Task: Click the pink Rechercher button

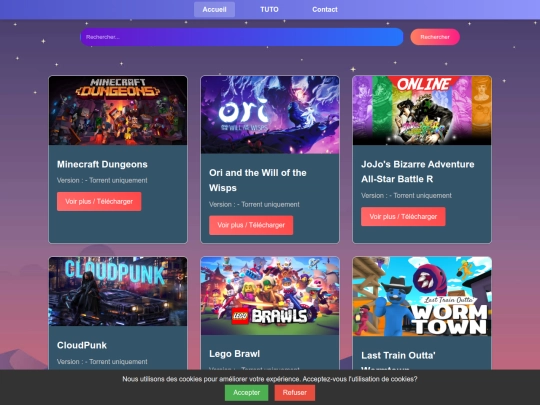Action: click(435, 37)
